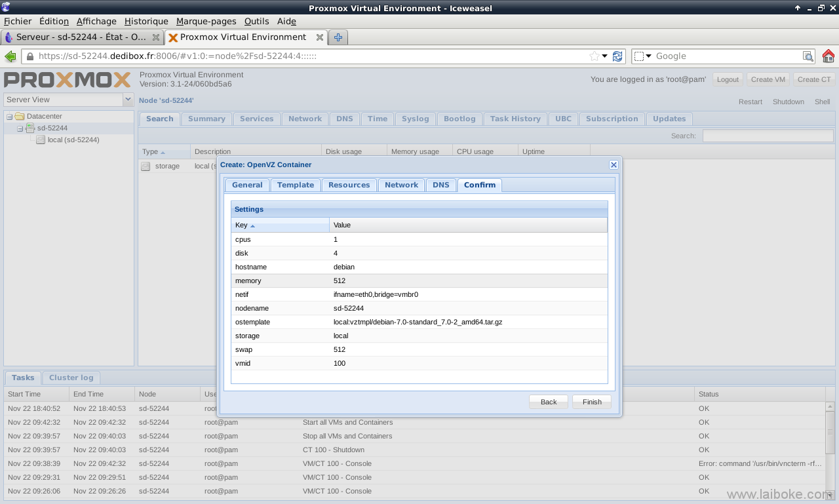
Task: Select the ostemplate row in Settings
Action: point(419,322)
